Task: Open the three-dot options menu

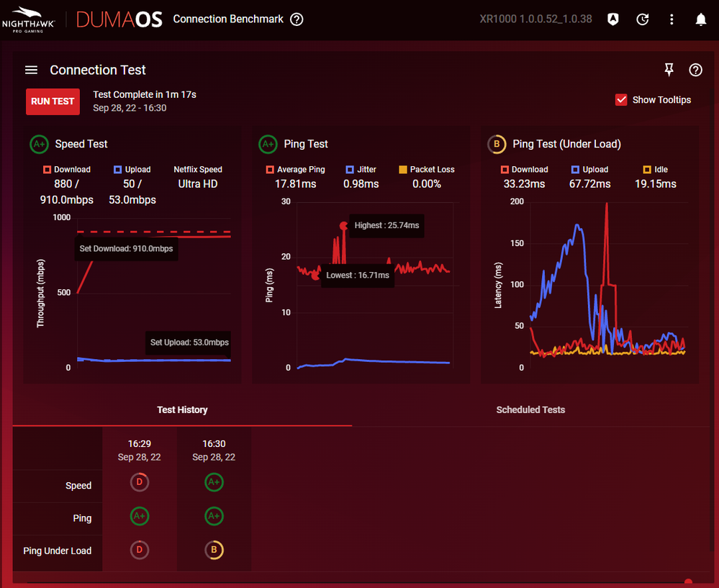Action: coord(671,19)
